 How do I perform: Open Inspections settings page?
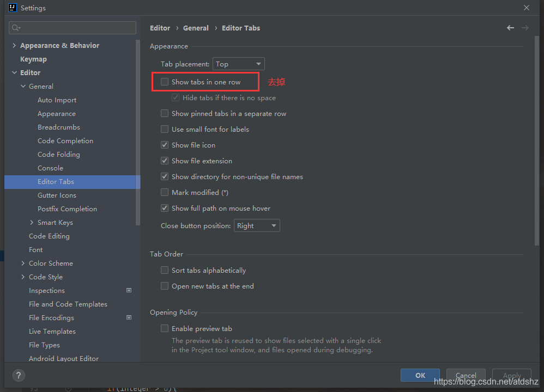(x=47, y=290)
